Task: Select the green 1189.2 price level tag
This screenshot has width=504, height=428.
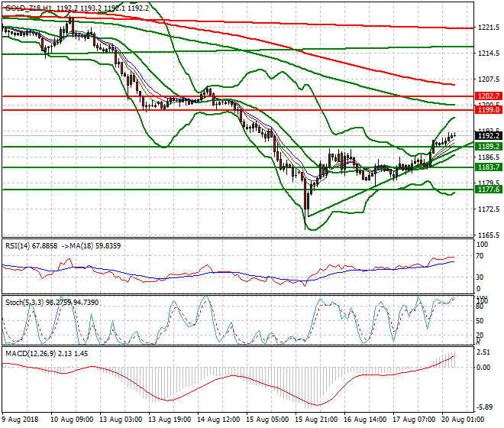Action: [x=487, y=146]
